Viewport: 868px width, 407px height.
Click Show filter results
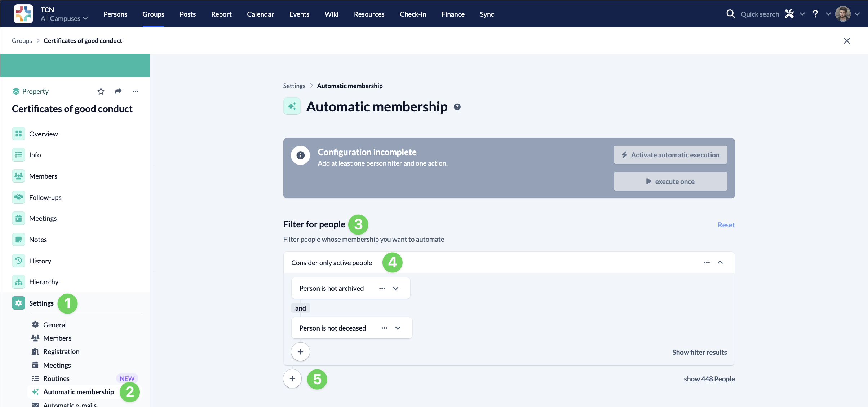click(x=699, y=352)
